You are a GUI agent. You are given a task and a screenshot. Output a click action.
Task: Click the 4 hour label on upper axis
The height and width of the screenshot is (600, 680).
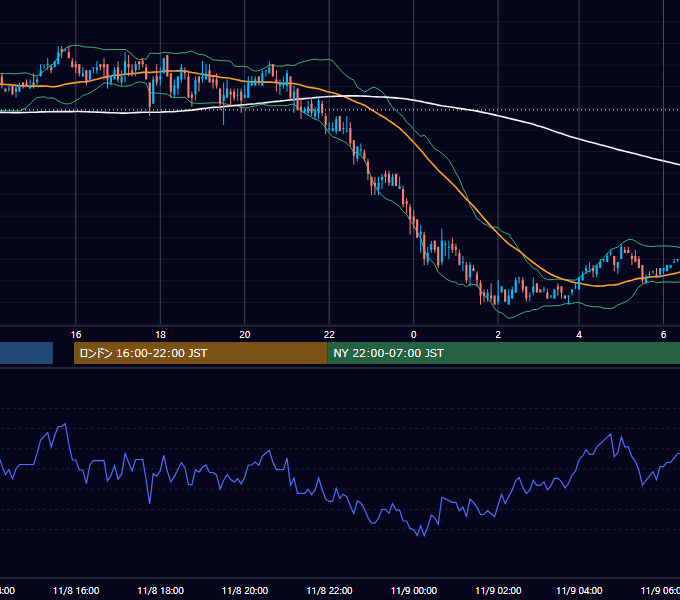tap(579, 334)
